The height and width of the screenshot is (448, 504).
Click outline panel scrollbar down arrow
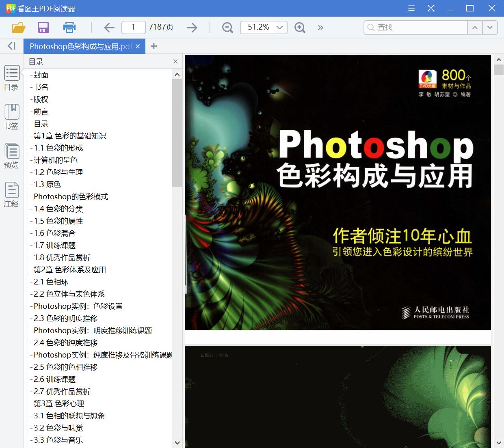pos(177,443)
